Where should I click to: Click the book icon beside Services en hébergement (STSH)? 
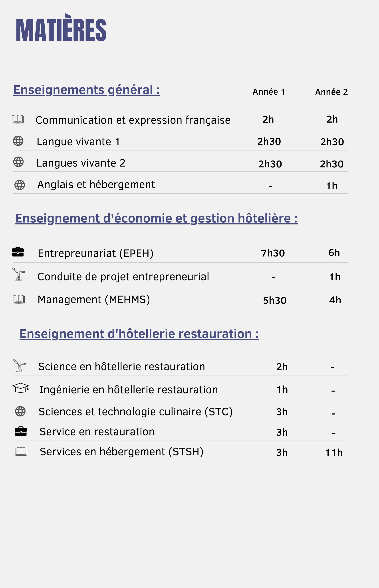click(21, 451)
